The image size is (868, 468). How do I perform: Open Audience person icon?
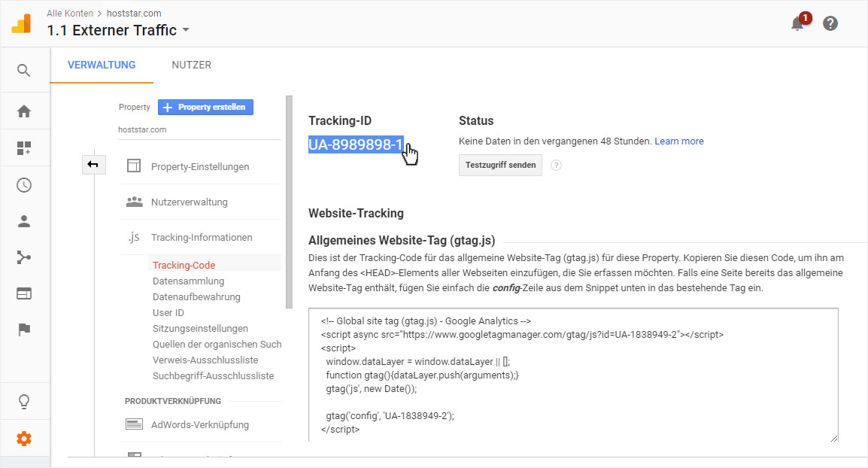pyautogui.click(x=24, y=221)
